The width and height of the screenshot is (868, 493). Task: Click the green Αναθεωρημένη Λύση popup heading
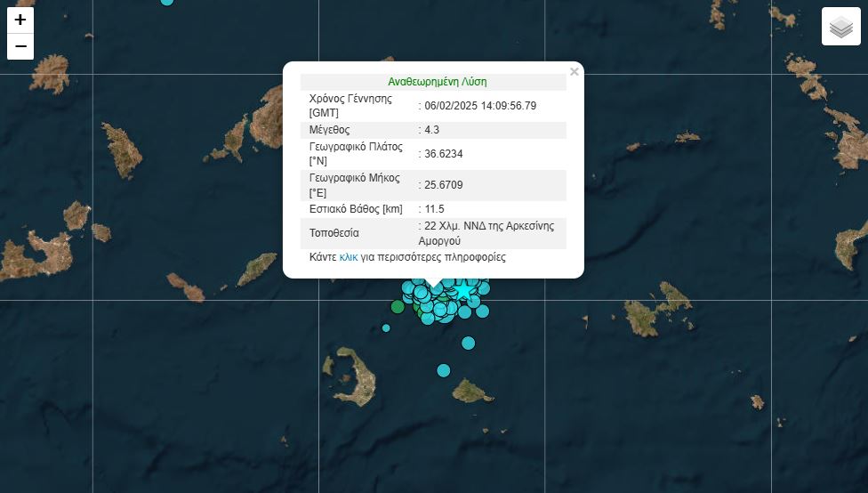pos(437,82)
